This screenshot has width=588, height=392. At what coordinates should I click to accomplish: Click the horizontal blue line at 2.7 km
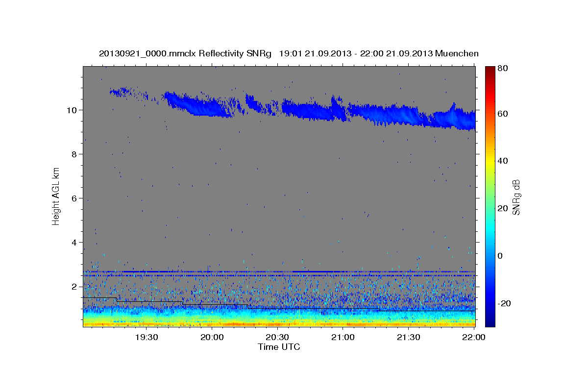(279, 271)
